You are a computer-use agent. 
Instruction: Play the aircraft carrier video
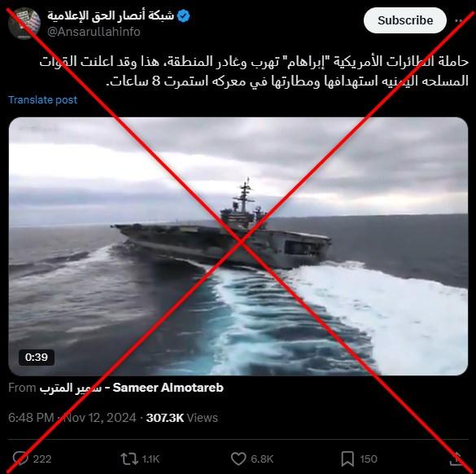pyautogui.click(x=238, y=246)
